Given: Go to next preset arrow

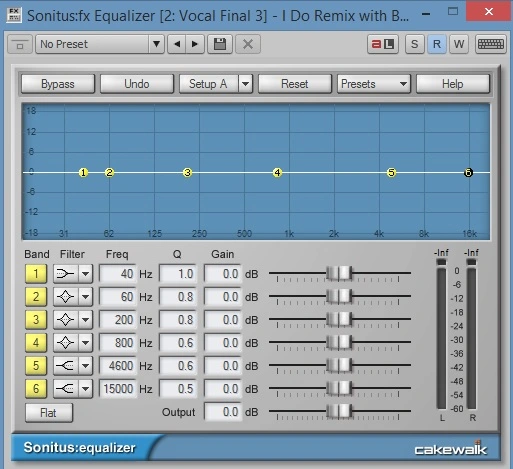Looking at the screenshot, I should coord(195,44).
